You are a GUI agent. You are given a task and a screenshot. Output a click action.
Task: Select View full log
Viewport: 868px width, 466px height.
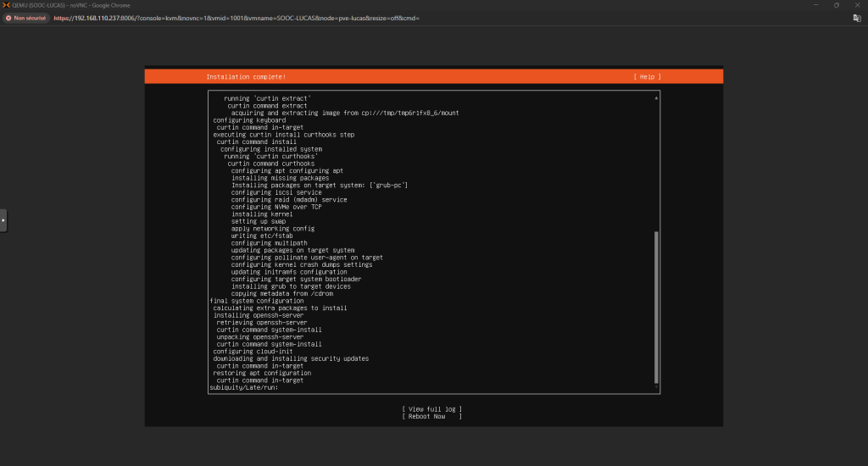pos(432,408)
